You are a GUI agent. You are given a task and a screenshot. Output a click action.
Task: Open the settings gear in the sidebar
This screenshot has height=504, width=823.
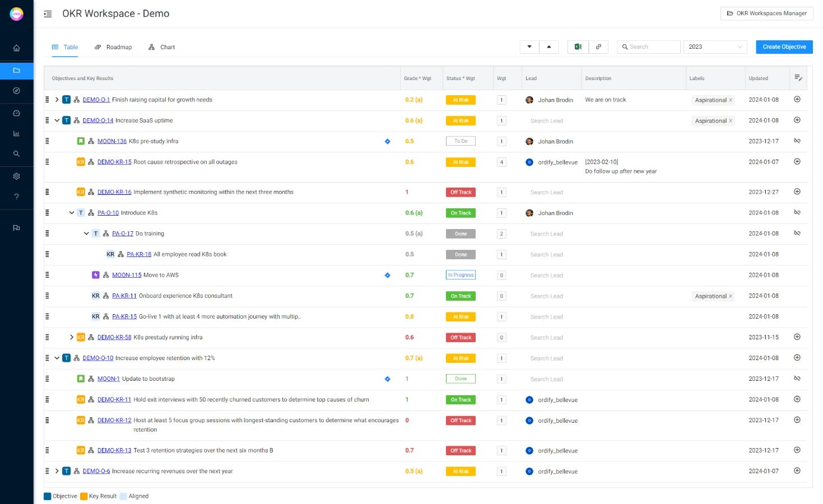pos(16,176)
